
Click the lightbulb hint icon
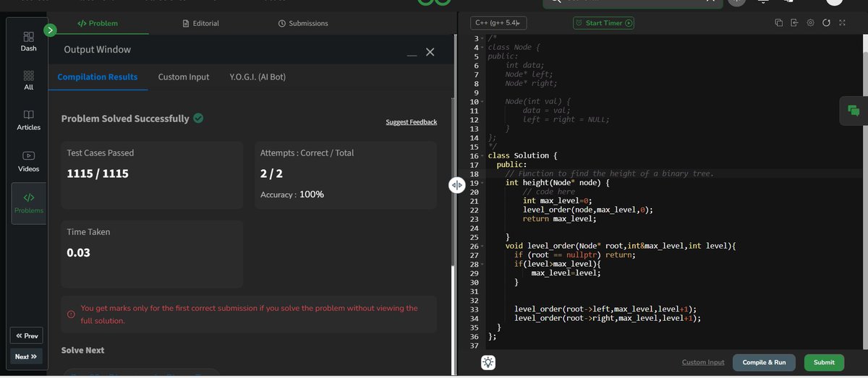[x=488, y=363]
